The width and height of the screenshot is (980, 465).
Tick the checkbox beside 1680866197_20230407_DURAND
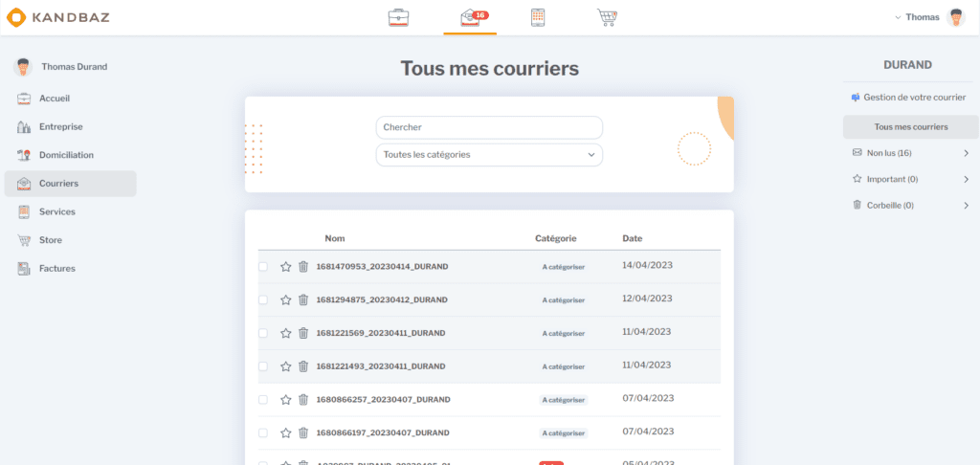[x=263, y=433]
